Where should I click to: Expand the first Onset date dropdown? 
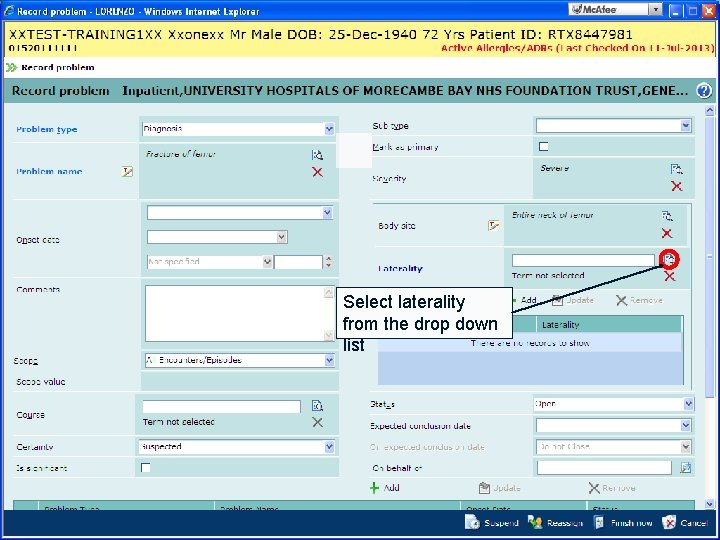(x=327, y=213)
